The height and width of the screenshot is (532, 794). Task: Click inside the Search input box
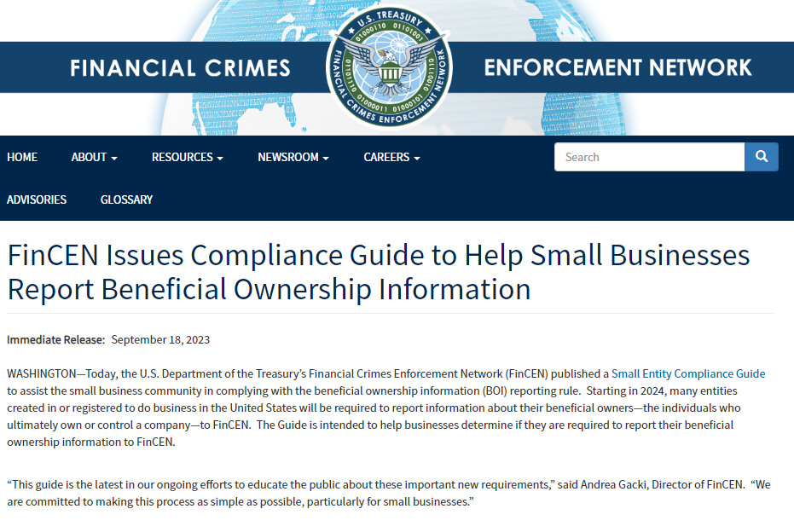649,157
